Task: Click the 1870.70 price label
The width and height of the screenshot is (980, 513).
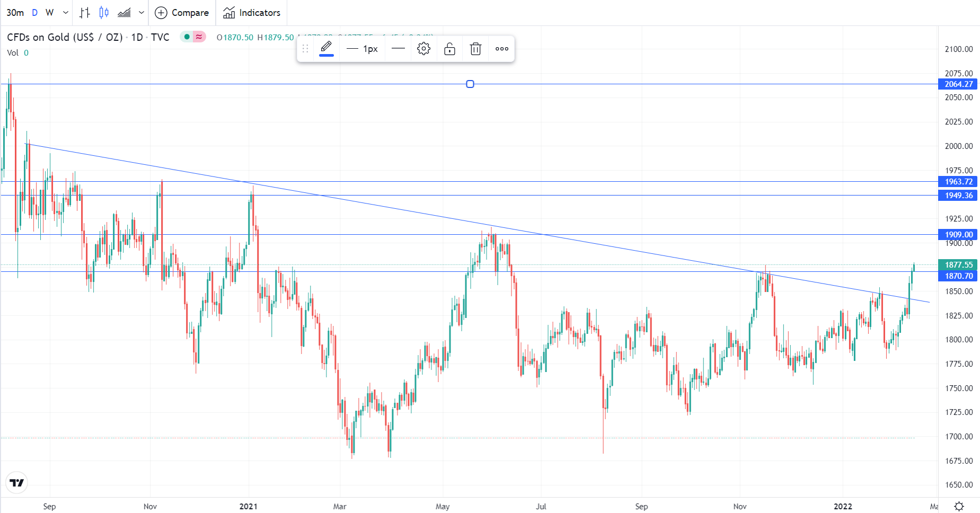Action: (x=958, y=276)
